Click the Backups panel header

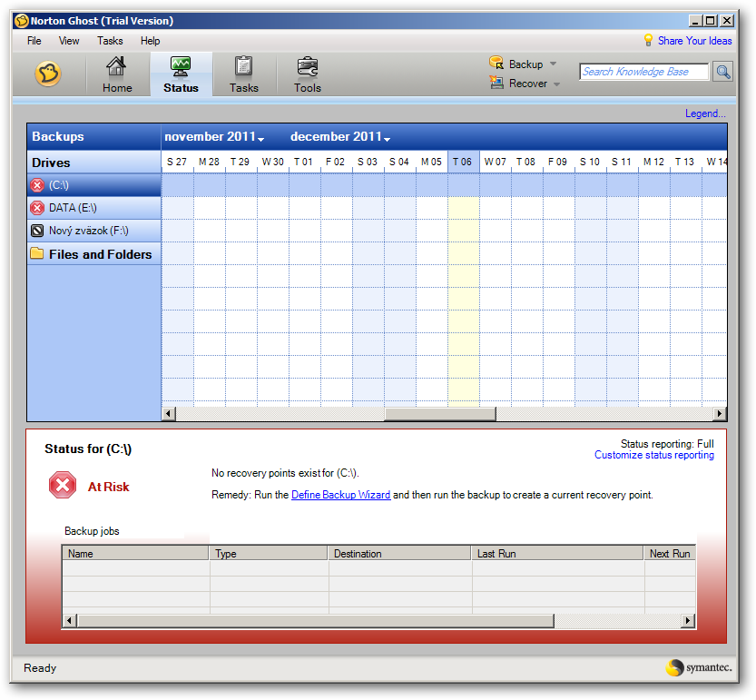coord(94,136)
